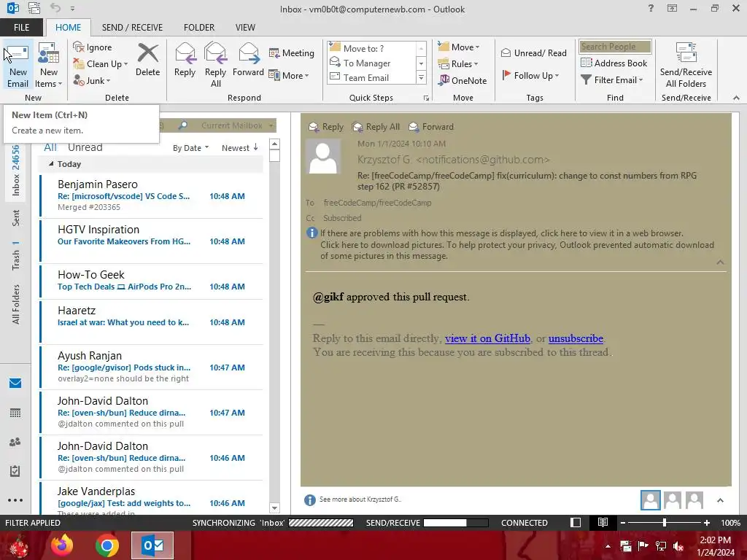Open the Clean Up dropdown
This screenshot has width=747, height=560.
point(101,64)
